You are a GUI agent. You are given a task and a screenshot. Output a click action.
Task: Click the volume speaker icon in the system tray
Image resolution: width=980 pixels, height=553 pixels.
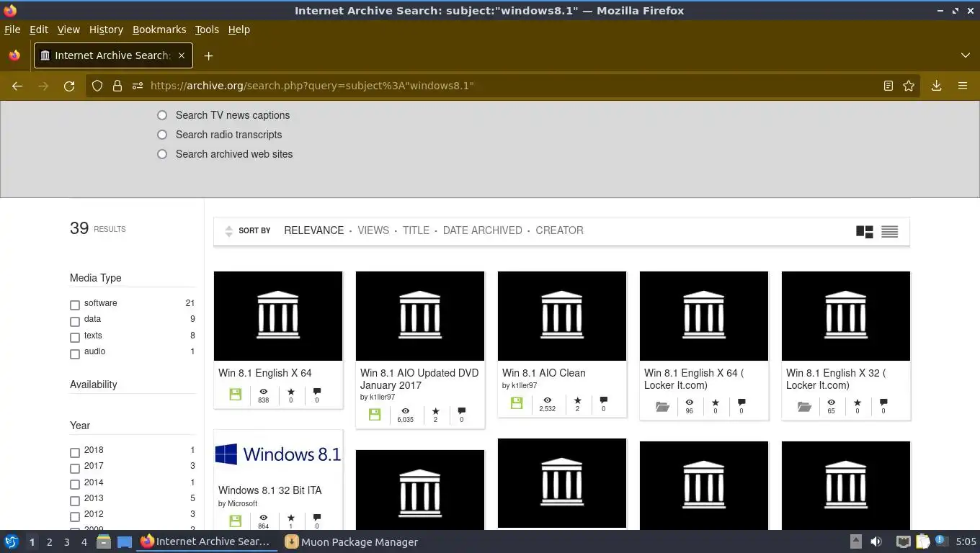tap(876, 541)
